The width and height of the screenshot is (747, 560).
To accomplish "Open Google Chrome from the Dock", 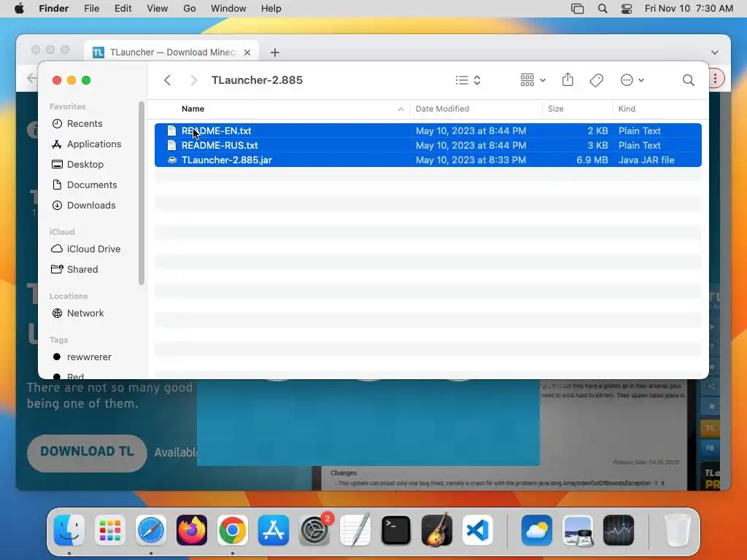I will click(x=233, y=530).
